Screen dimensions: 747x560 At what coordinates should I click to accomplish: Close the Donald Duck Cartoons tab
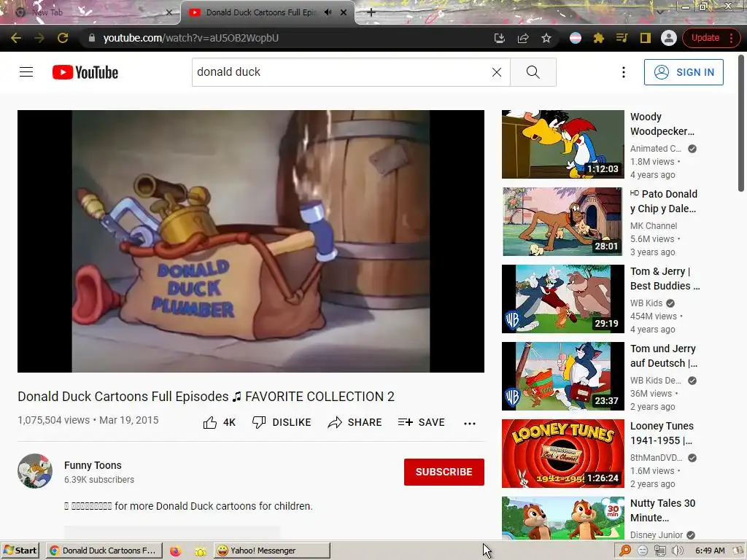tap(344, 12)
